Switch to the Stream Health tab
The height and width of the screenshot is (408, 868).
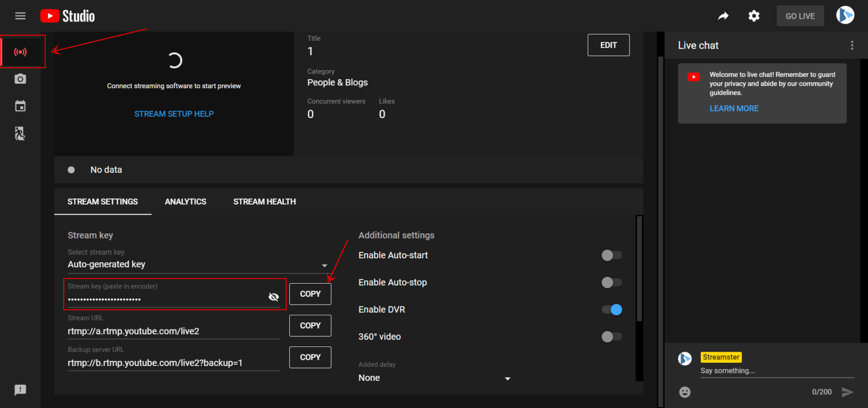(x=264, y=201)
